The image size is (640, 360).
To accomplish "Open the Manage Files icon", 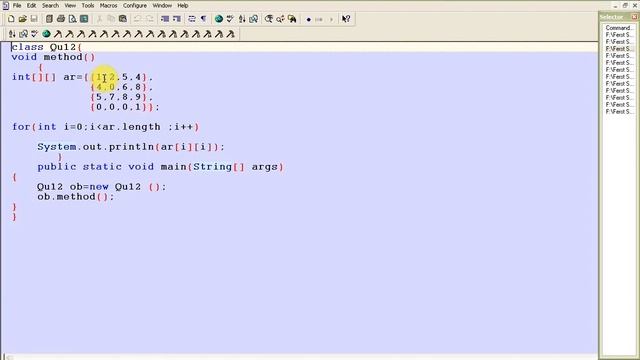I will click(x=49, y=19).
